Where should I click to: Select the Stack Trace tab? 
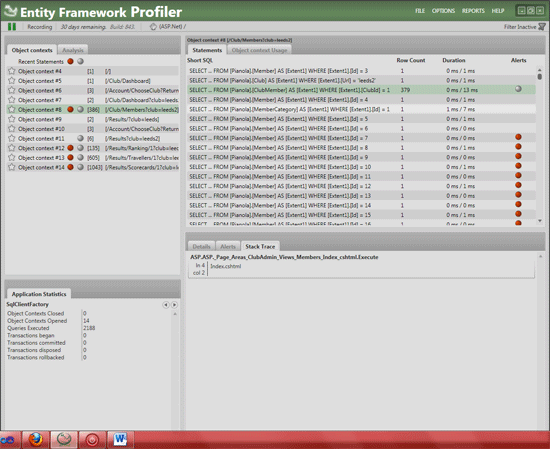point(260,246)
